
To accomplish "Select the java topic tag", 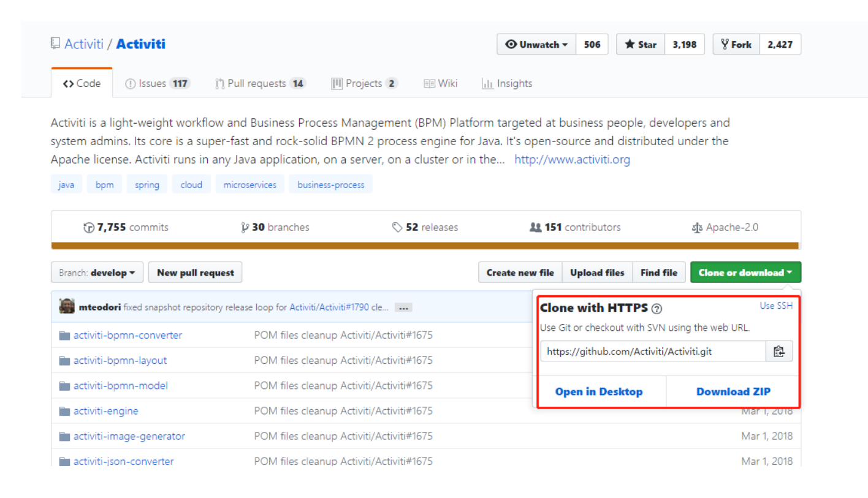I will pyautogui.click(x=66, y=184).
